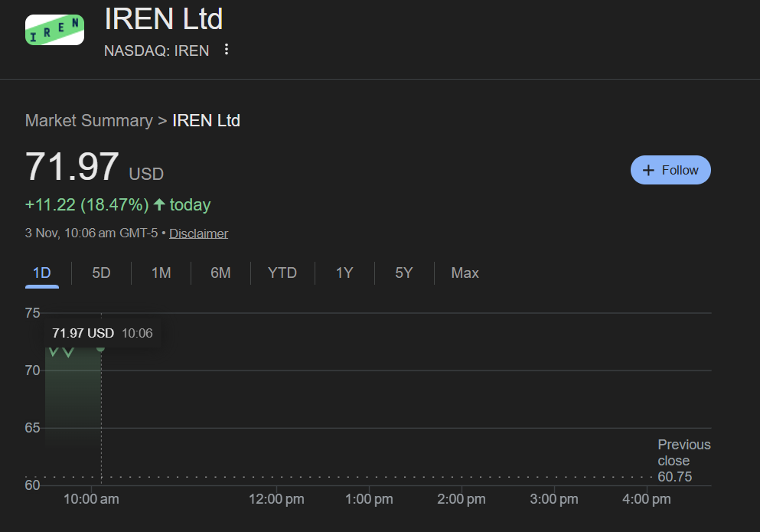
Task: Open the Max historical chart view
Action: point(465,273)
